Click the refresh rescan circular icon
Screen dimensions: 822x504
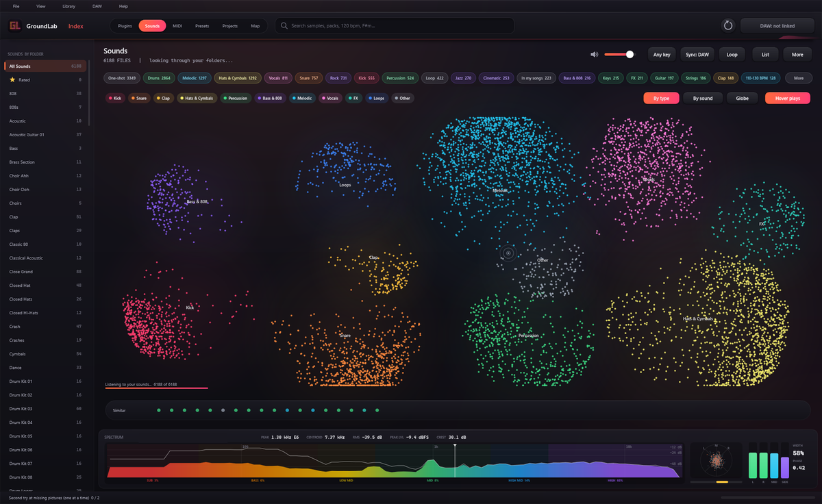728,25
